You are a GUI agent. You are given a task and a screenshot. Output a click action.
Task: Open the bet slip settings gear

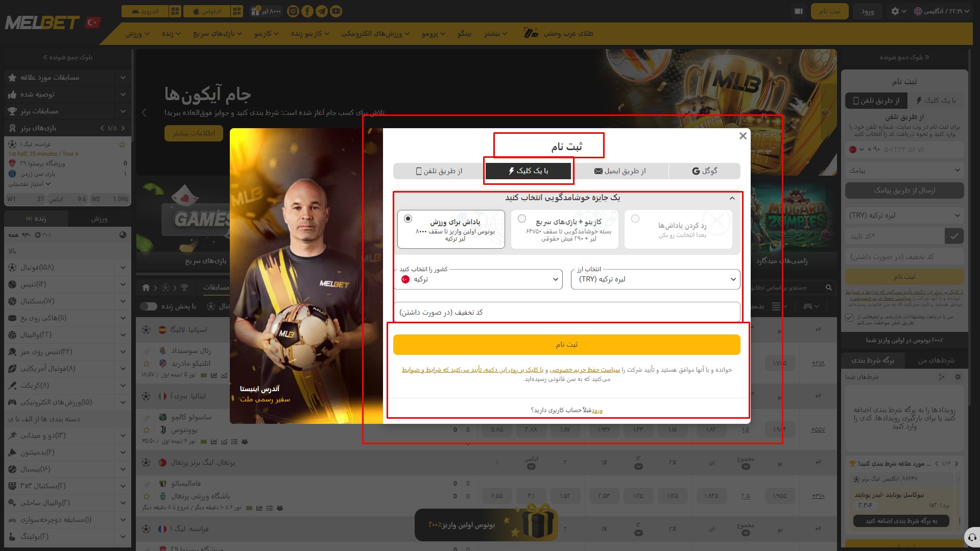point(958,377)
